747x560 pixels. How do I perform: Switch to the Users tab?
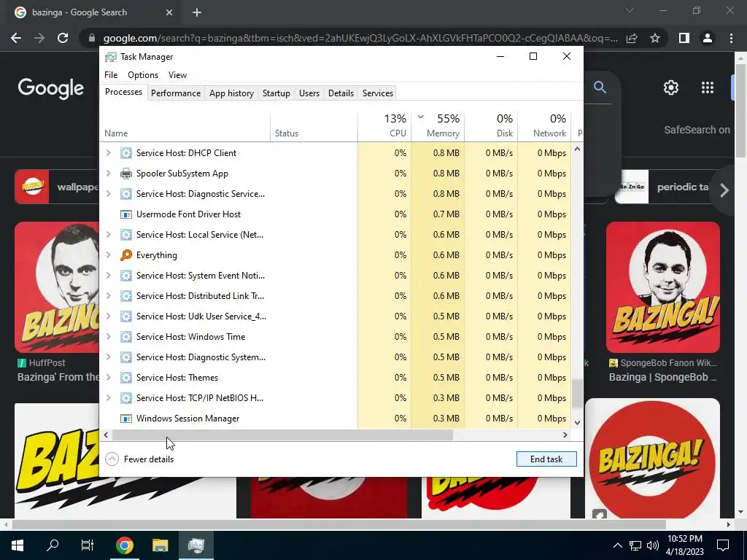[x=309, y=93]
